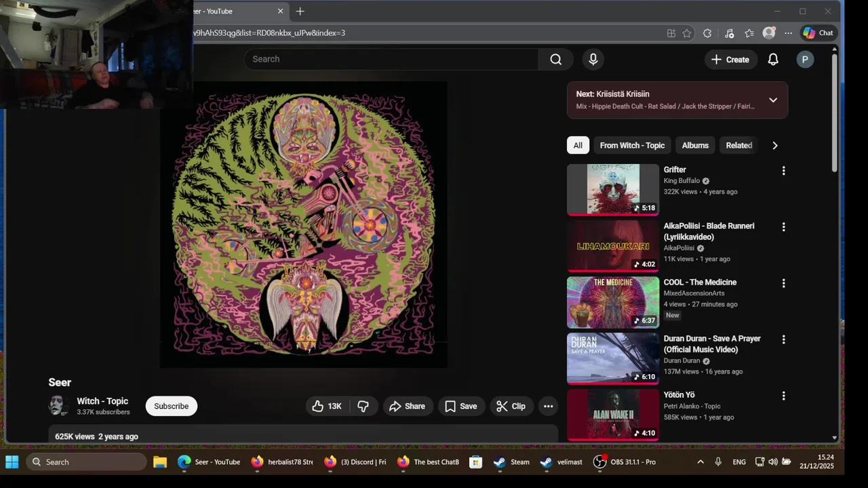Open browser settings and more menu
The image size is (868, 488).
tap(788, 33)
